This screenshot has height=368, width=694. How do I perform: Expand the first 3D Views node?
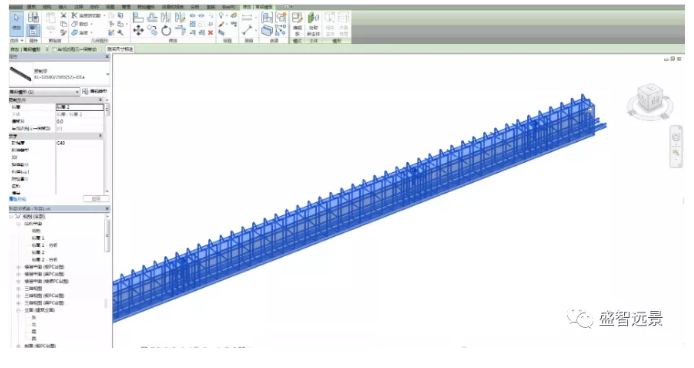click(x=19, y=289)
